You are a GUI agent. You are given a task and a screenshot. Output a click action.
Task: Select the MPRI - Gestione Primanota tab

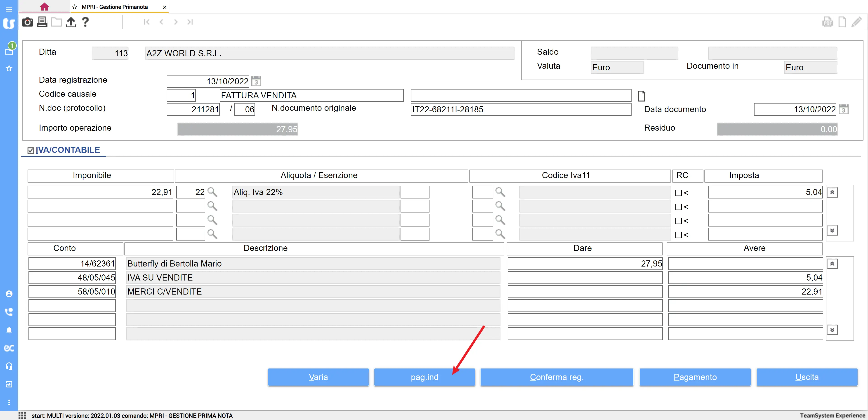point(115,7)
